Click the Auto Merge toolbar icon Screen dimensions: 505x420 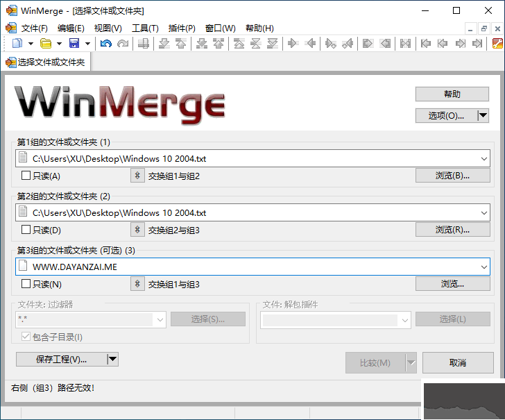pyautogui.click(x=406, y=43)
